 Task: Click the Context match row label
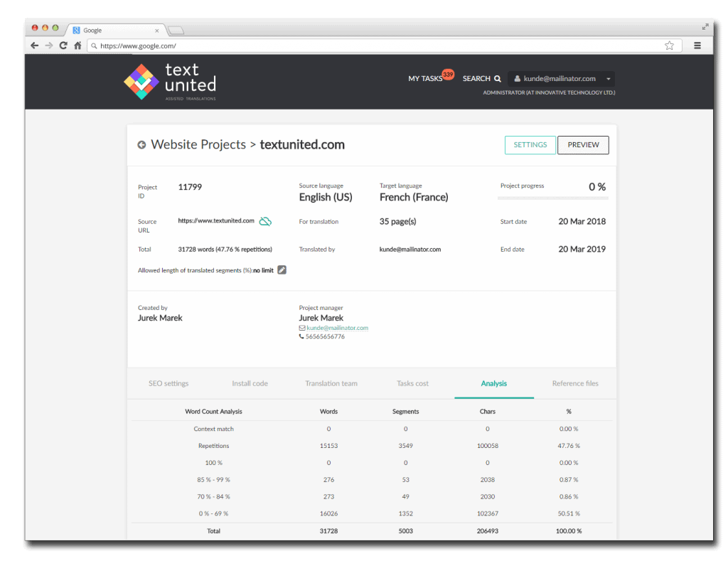(x=213, y=429)
